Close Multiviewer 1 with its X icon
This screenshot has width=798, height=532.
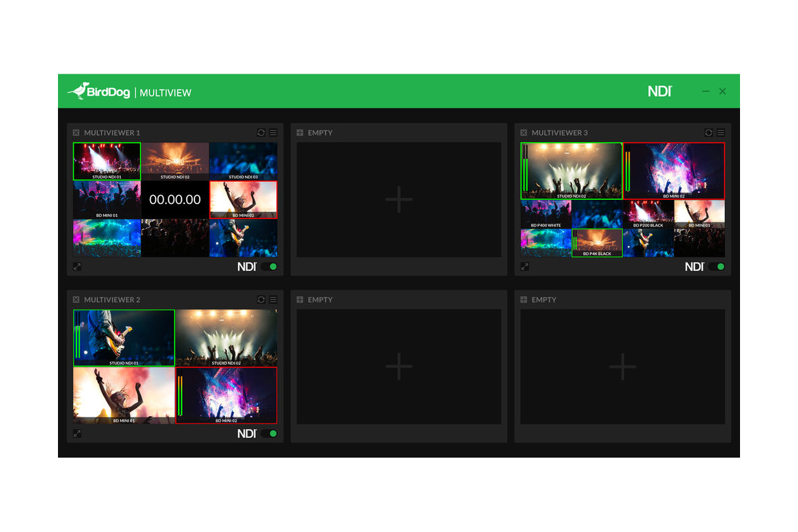[76, 133]
